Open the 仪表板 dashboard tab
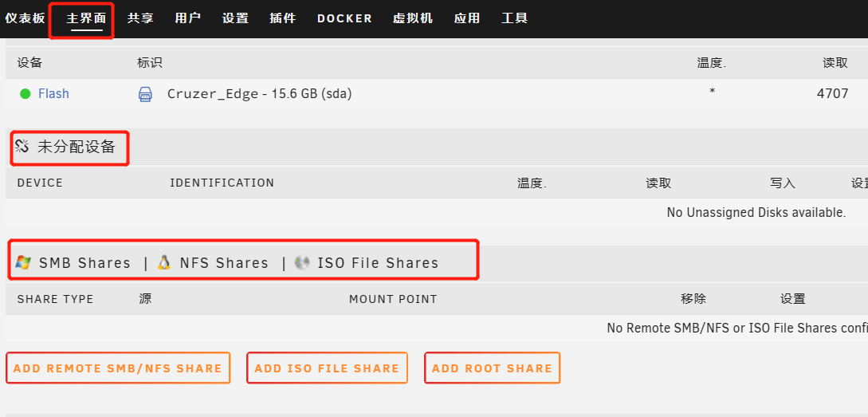868x417 pixels. pos(26,18)
